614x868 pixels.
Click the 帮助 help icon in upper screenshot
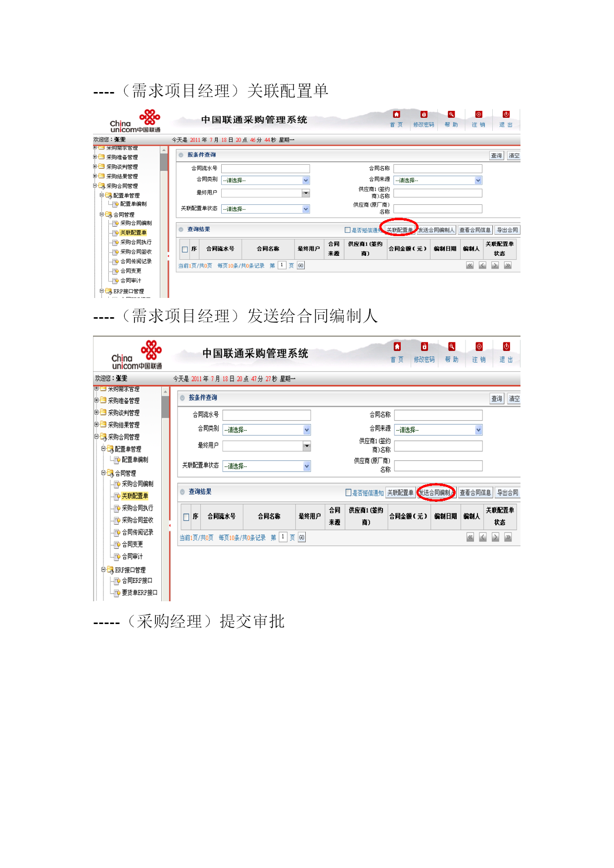coord(451,114)
